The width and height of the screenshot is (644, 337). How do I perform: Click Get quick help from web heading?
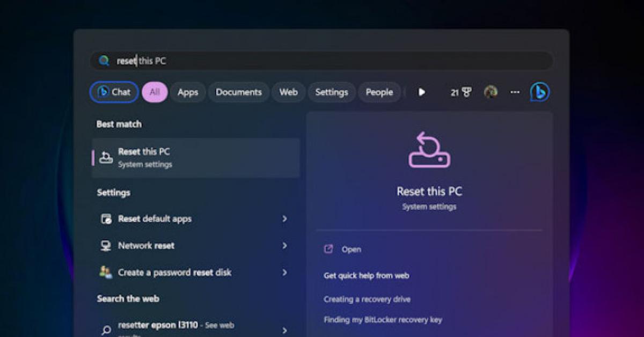click(367, 276)
